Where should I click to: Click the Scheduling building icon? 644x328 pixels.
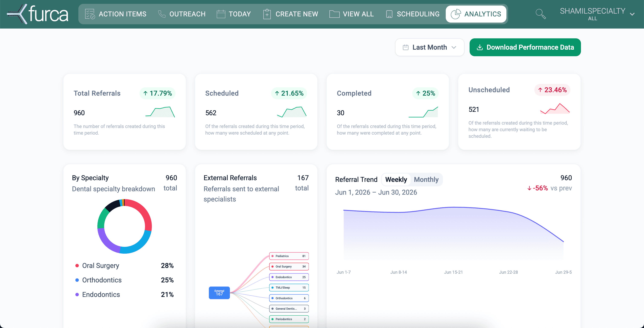point(389,14)
